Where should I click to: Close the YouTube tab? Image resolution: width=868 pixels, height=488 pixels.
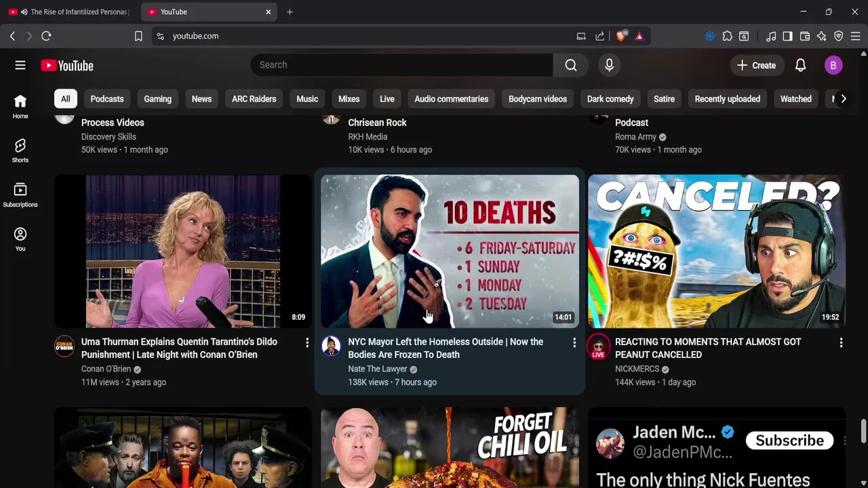coord(268,12)
